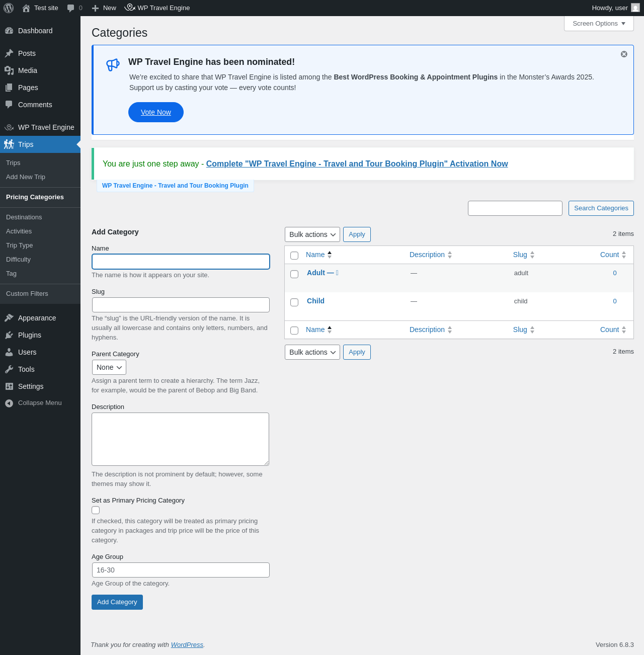
Task: Click the Plugins plug icon
Action: [x=9, y=335]
